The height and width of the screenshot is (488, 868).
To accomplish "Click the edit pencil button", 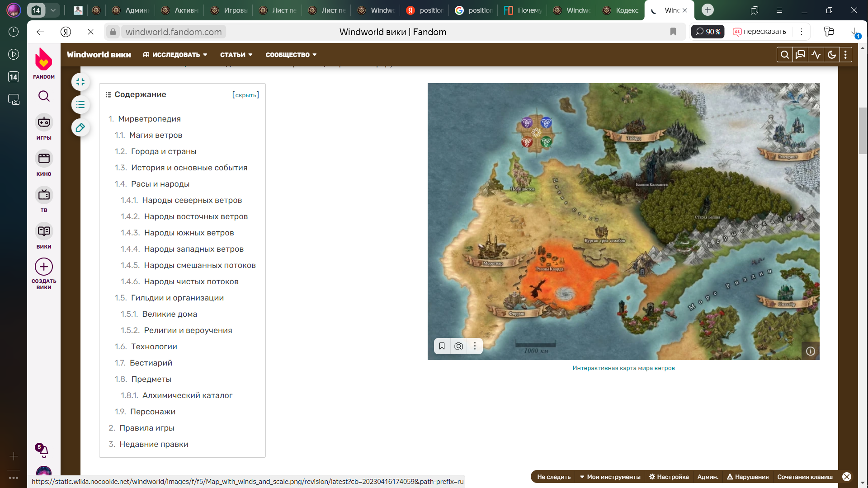I will pyautogui.click(x=80, y=128).
